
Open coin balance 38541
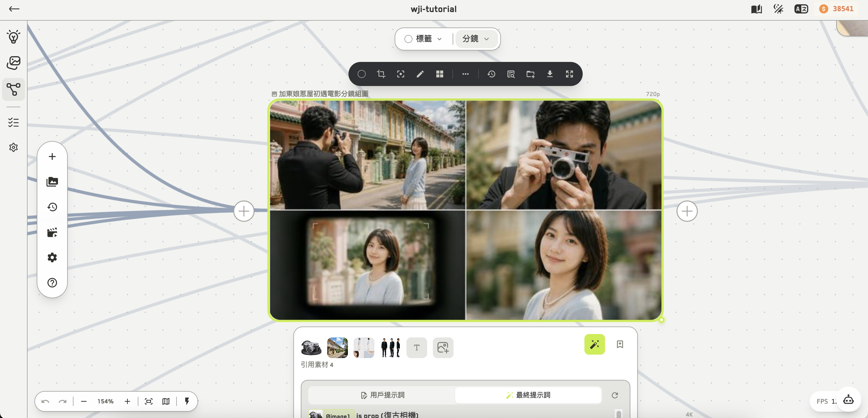pyautogui.click(x=836, y=9)
